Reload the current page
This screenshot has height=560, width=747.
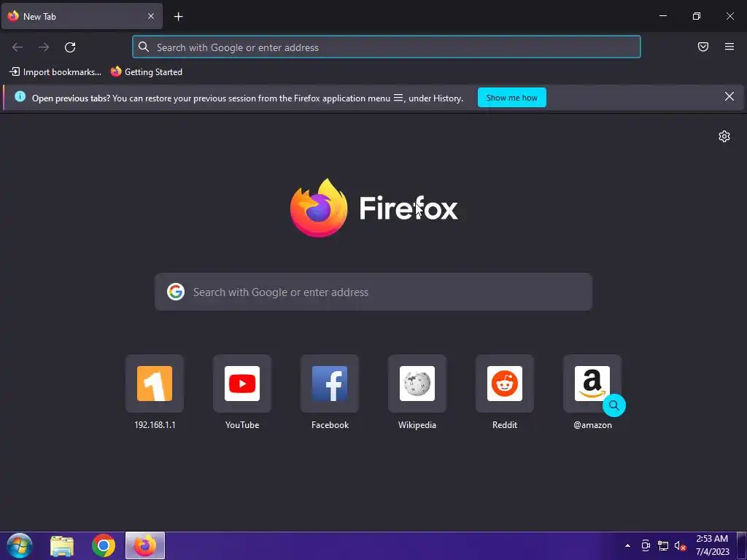click(x=70, y=47)
